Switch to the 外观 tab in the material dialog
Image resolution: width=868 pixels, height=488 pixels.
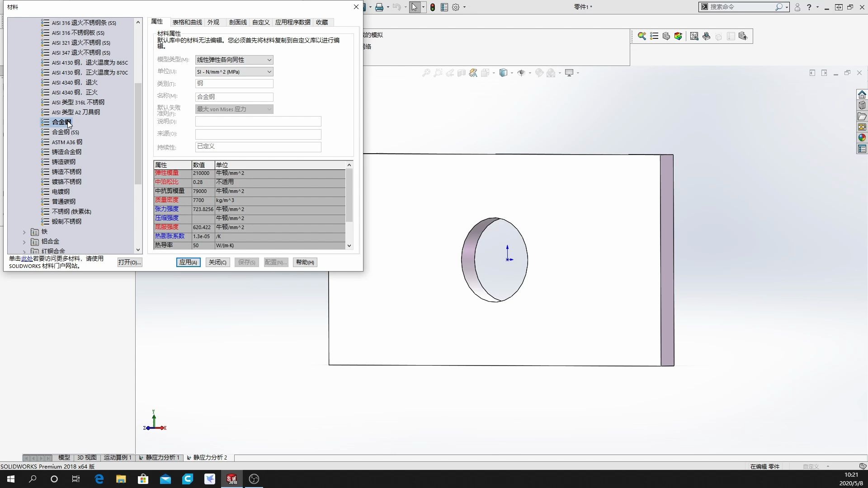(213, 22)
